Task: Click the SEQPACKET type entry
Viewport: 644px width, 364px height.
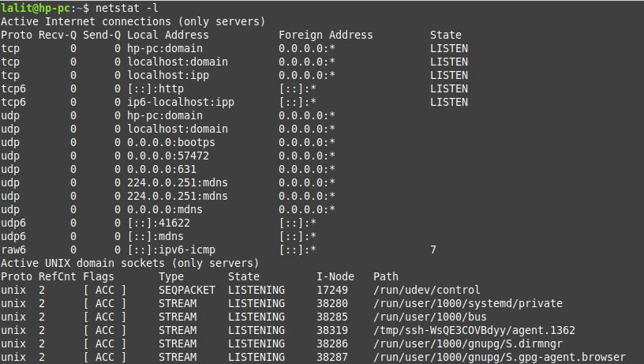Action: coord(187,290)
